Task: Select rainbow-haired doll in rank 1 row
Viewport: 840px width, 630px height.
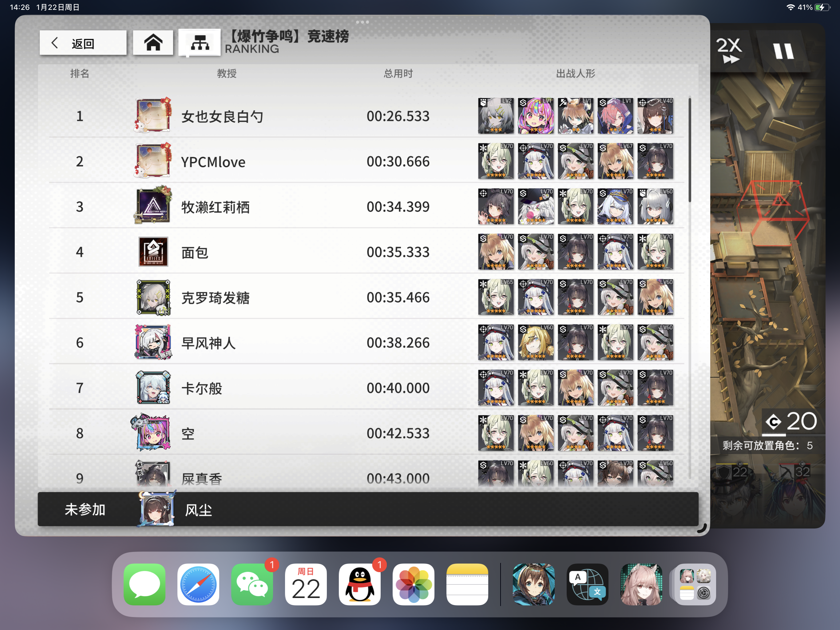Action: pyautogui.click(x=535, y=116)
